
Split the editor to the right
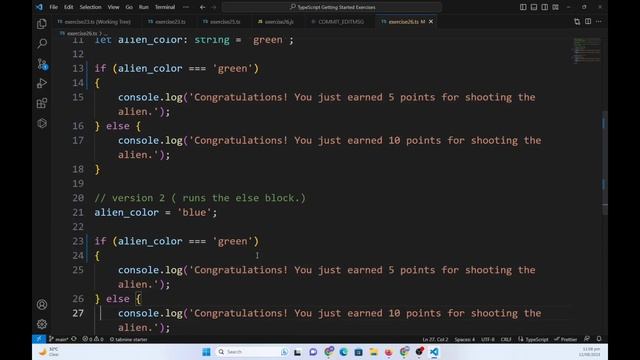tap(588, 22)
